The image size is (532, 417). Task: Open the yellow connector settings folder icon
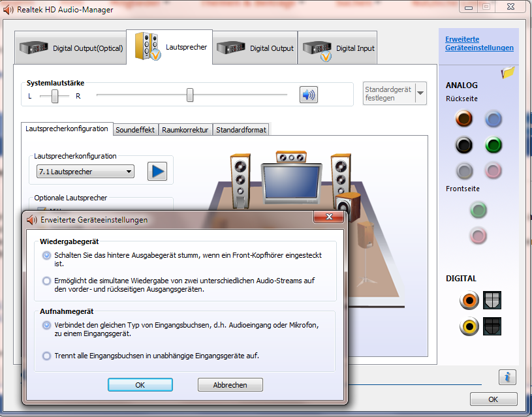click(x=508, y=72)
